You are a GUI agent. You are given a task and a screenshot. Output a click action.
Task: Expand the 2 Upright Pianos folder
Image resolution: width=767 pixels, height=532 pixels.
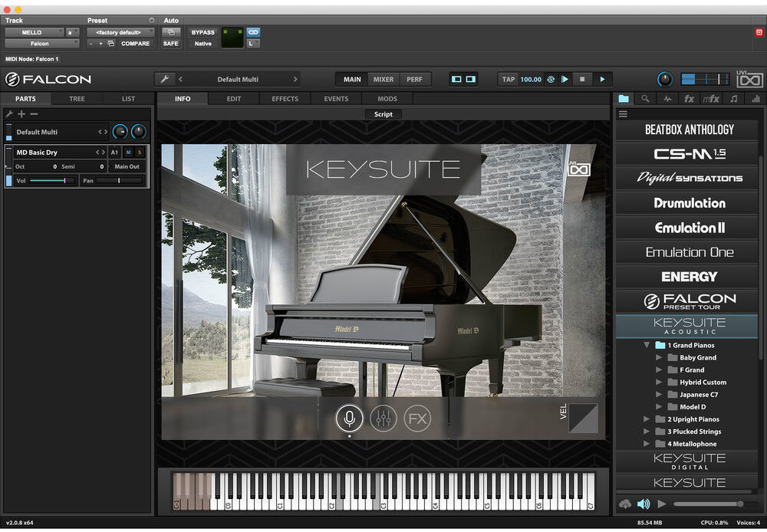coord(647,419)
